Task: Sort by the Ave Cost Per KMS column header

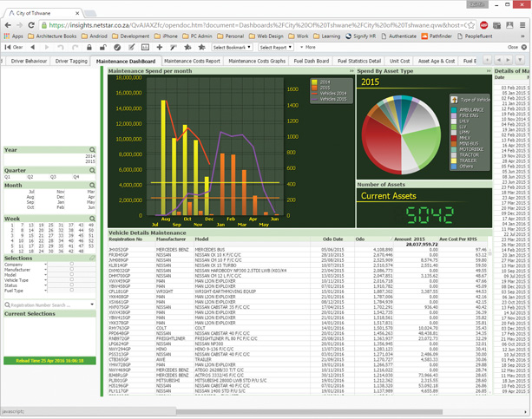Action: coord(457,239)
